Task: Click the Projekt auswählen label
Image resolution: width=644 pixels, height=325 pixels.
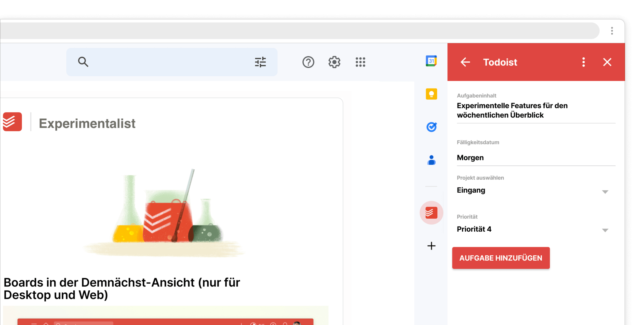Action: (x=480, y=178)
